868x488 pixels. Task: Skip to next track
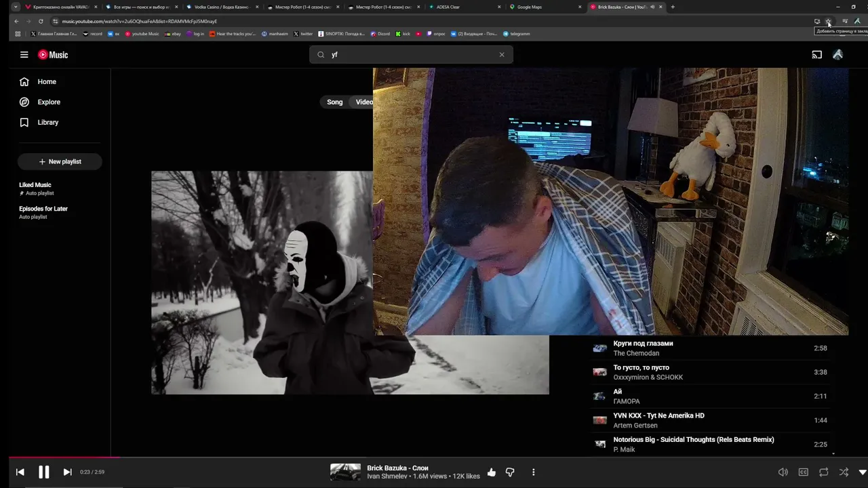(67, 472)
